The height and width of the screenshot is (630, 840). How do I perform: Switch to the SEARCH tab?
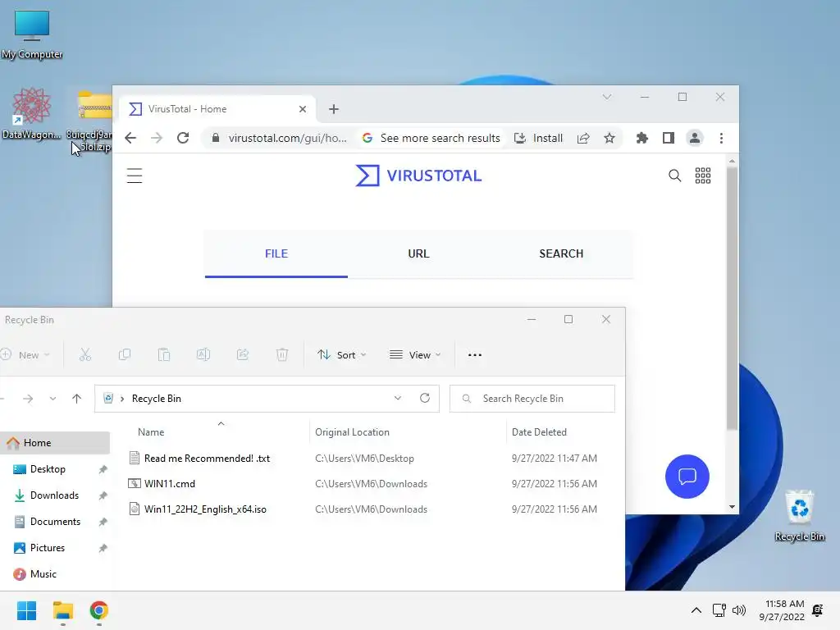click(561, 254)
